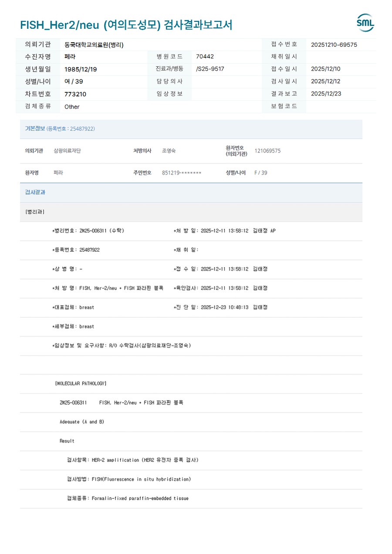Click the *상 병 명: - line

tap(67, 269)
